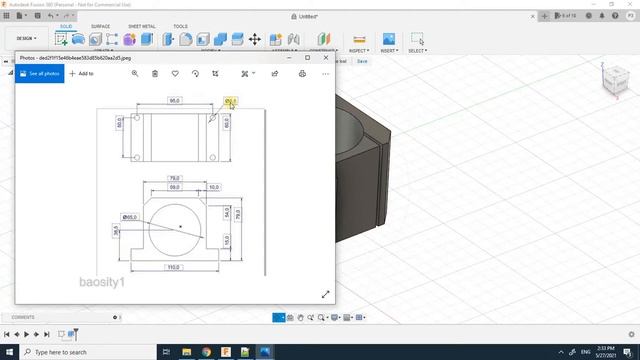Toggle the Orbit navigation mode
Viewport: 640px width, 360px height.
coord(279,317)
